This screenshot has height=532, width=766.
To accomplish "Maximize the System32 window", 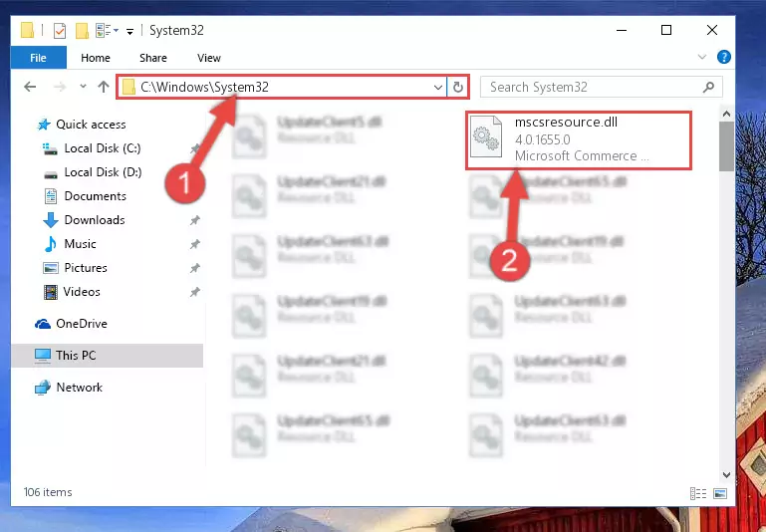I will point(666,30).
